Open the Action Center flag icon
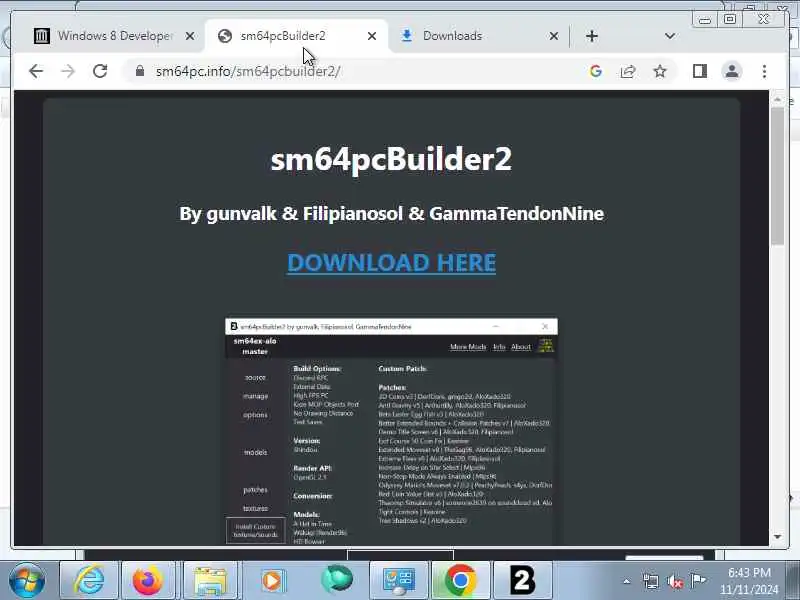800x600 pixels. (698, 581)
